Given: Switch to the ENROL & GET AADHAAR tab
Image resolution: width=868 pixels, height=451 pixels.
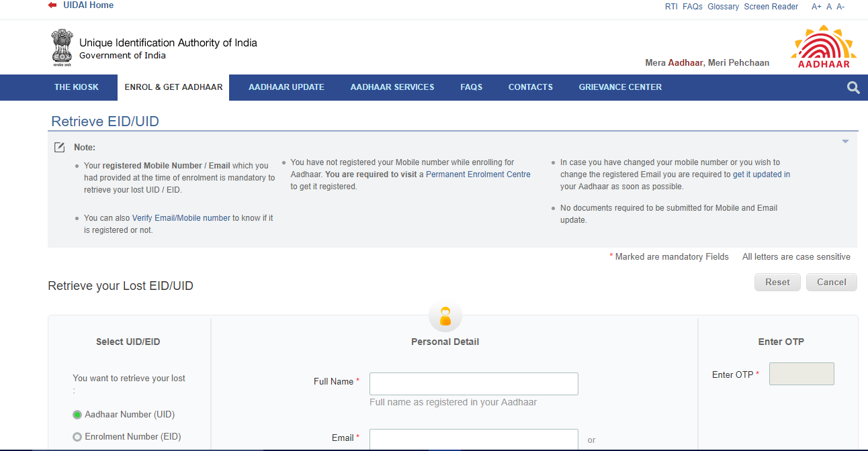Looking at the screenshot, I should [x=173, y=87].
